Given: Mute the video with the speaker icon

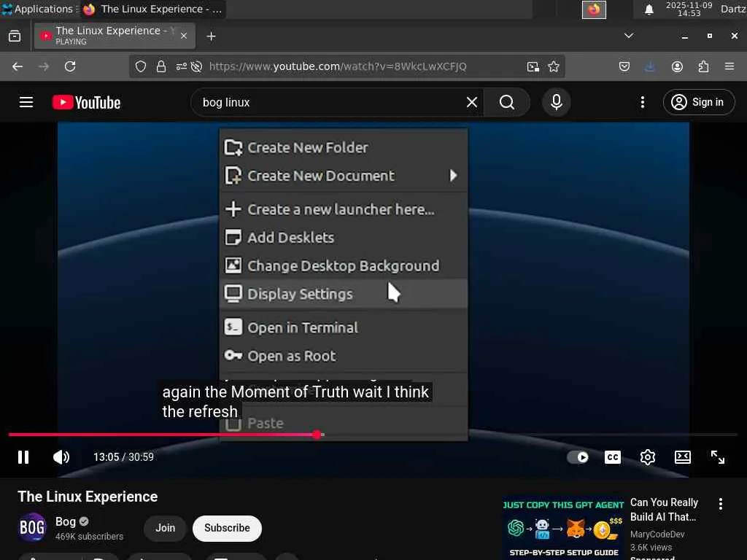Looking at the screenshot, I should coord(61,457).
